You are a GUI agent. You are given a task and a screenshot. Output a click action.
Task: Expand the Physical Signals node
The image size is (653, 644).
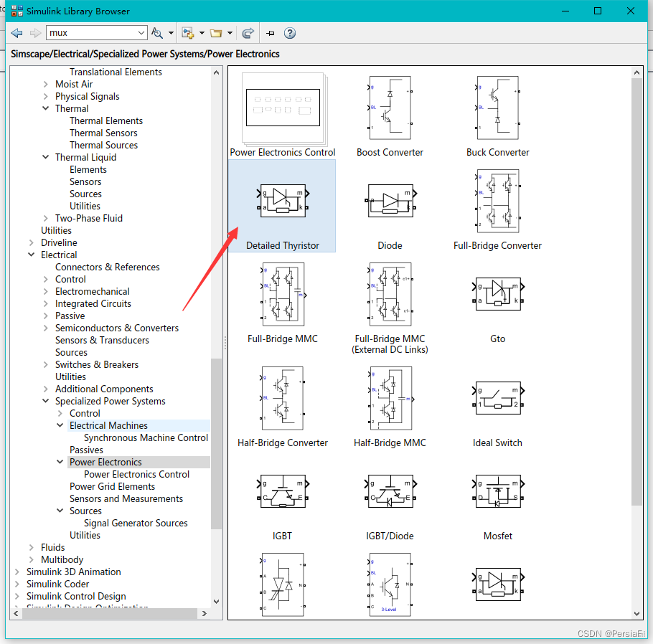[45, 96]
